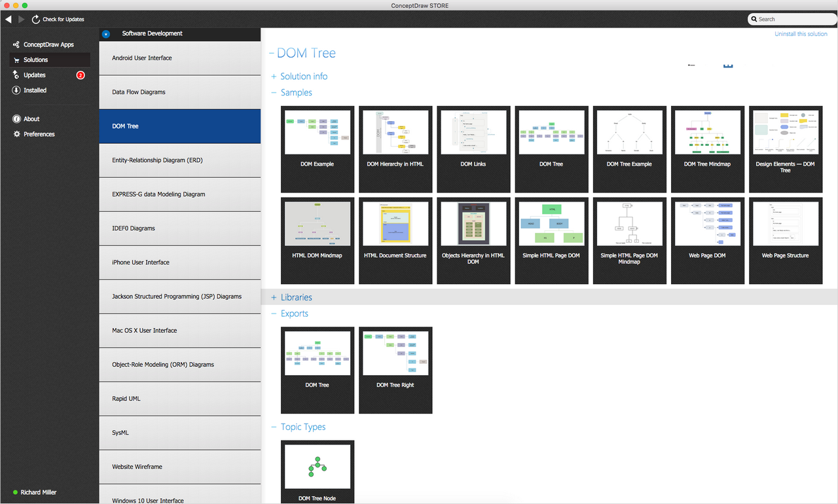Select Data Flow Diagrams solution
Viewport: 838px width, 504px height.
[180, 92]
